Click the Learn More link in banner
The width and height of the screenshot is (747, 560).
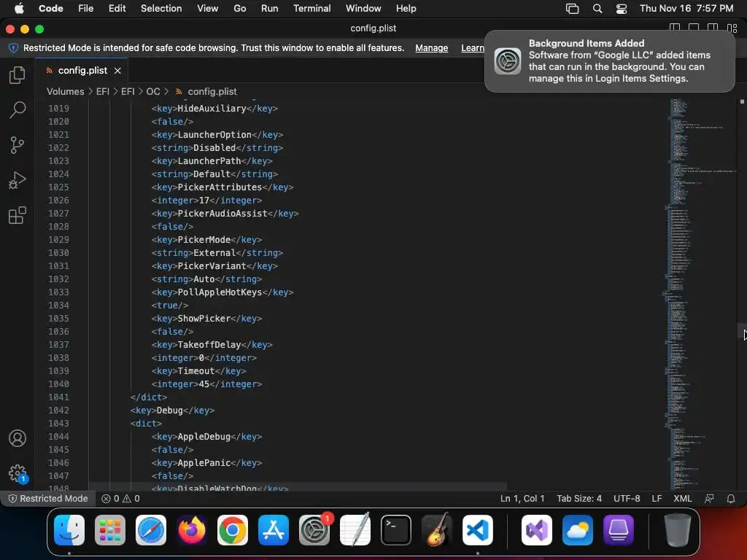point(473,48)
